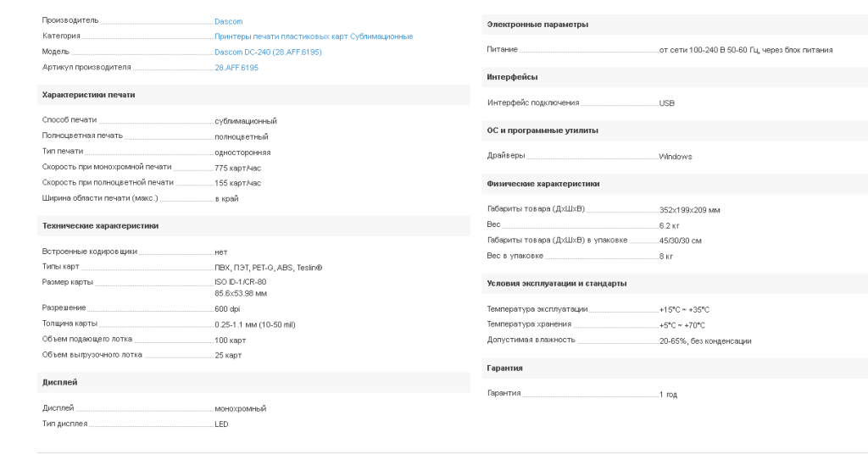Open the Dascom DC-240 (28.AFF.6195) model link
The height and width of the screenshot is (454, 868).
pyautogui.click(x=268, y=52)
